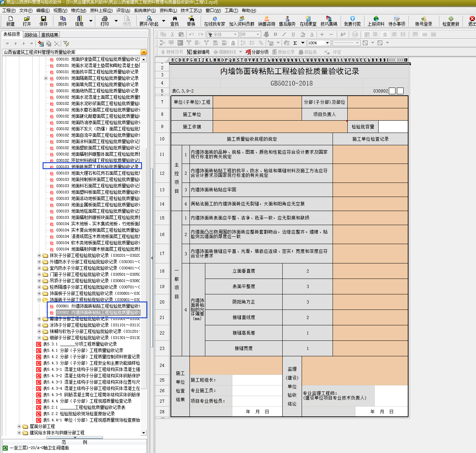Click 报验表 button

(308, 52)
